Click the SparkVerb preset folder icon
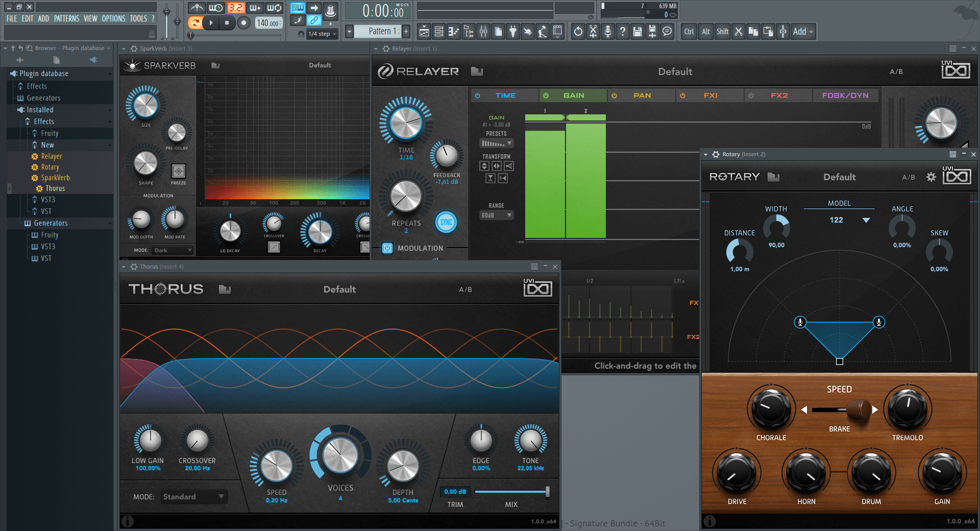The width and height of the screenshot is (980, 531). click(x=215, y=65)
